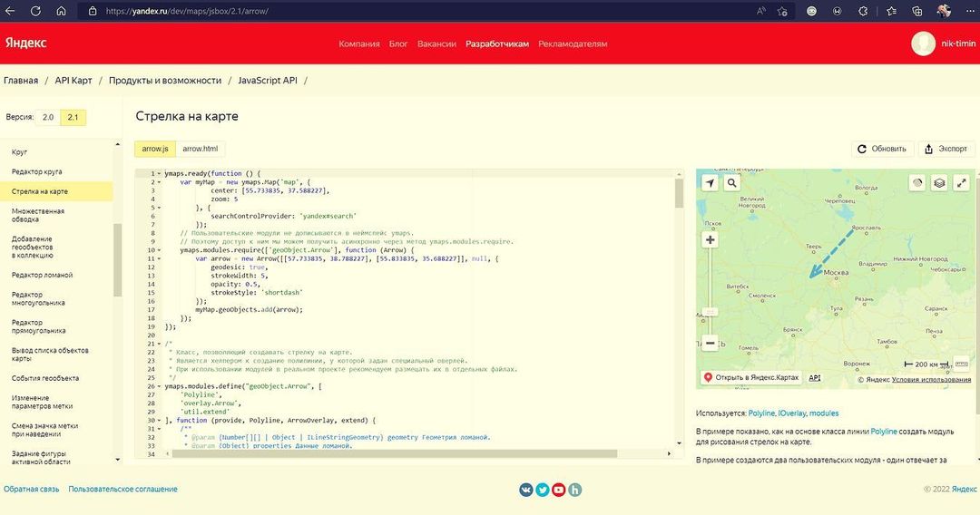Collapse the code fold arrow on line 30
Image resolution: width=980 pixels, height=515 pixels.
click(x=159, y=421)
